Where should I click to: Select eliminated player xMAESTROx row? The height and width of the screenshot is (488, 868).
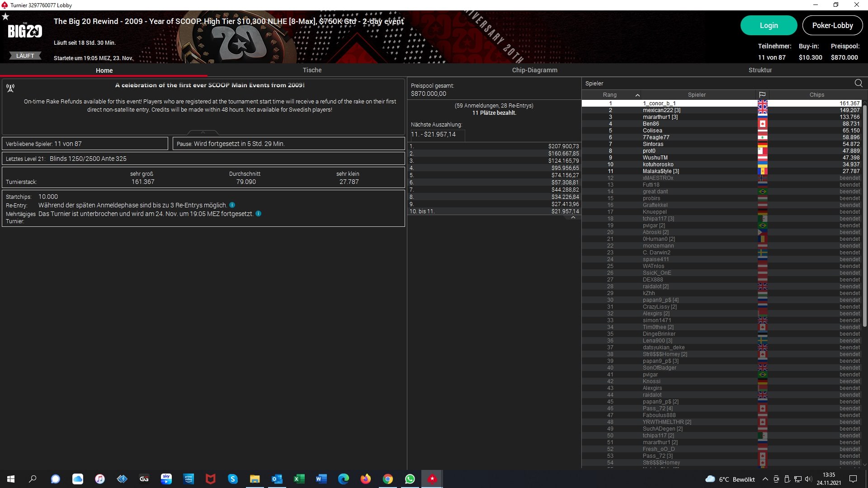click(722, 178)
